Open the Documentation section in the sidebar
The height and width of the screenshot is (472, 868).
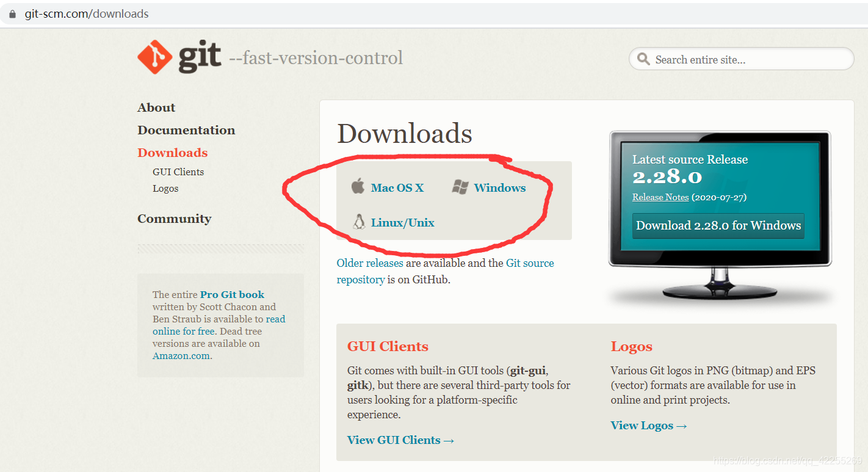coord(186,130)
